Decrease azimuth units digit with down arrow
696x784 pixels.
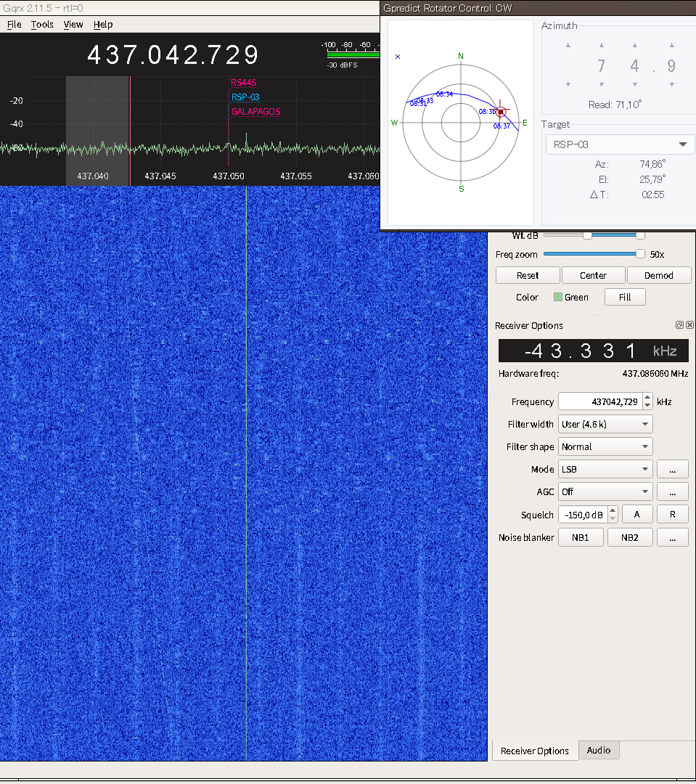[634, 84]
